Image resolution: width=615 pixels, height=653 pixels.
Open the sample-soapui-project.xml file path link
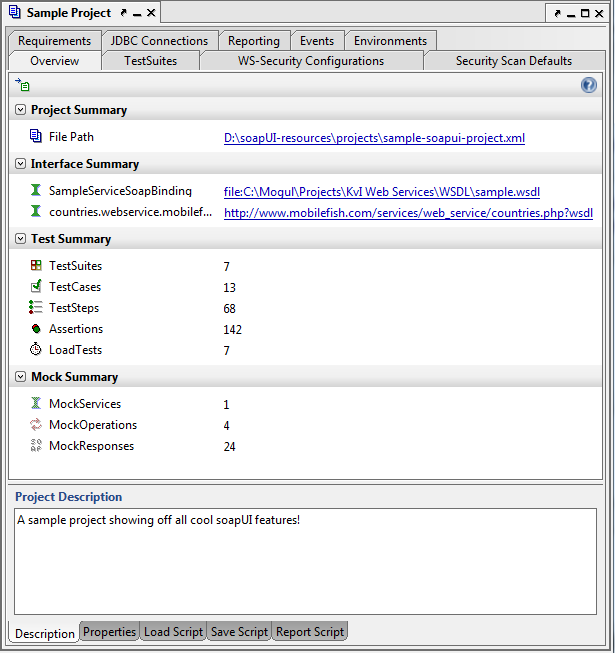click(x=374, y=138)
